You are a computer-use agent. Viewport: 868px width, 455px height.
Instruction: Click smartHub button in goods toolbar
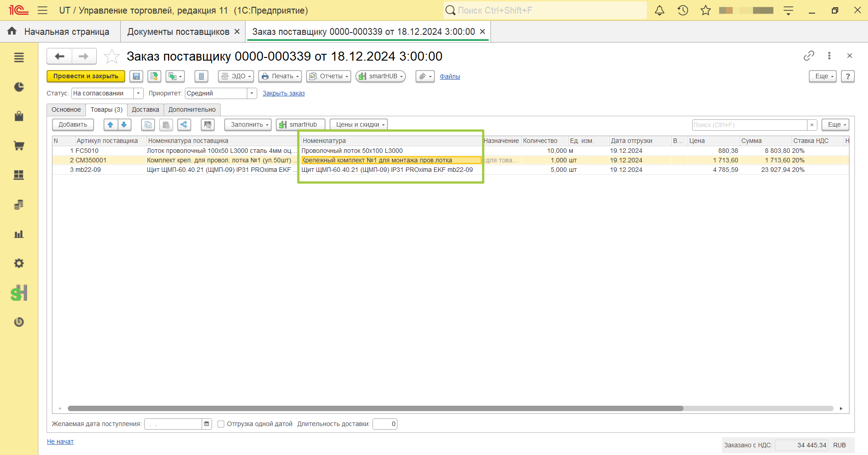300,124
